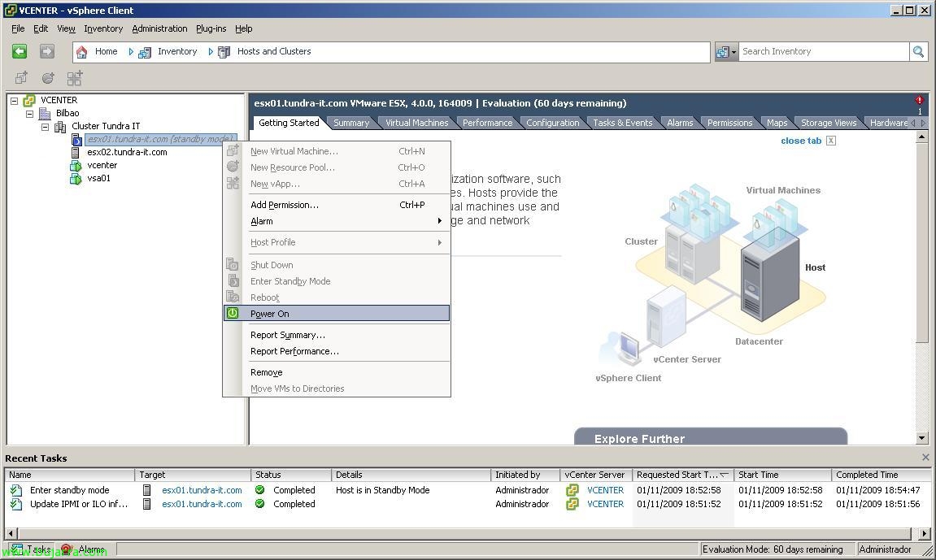
Task: Switch to the Configuration tab
Action: (x=553, y=123)
